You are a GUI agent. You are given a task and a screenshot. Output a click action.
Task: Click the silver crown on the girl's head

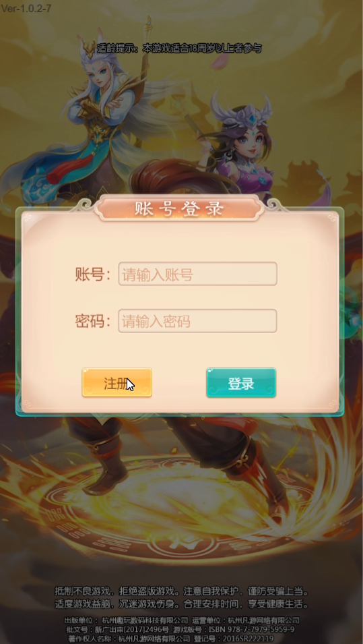pyautogui.click(x=241, y=109)
